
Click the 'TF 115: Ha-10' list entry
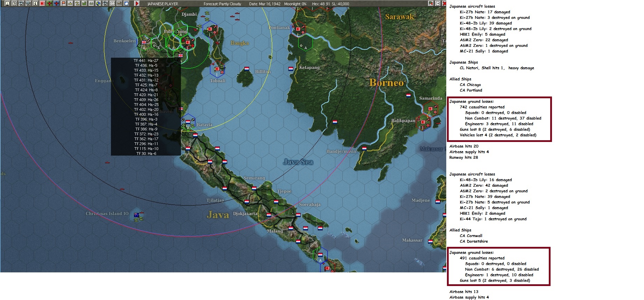tap(146, 149)
